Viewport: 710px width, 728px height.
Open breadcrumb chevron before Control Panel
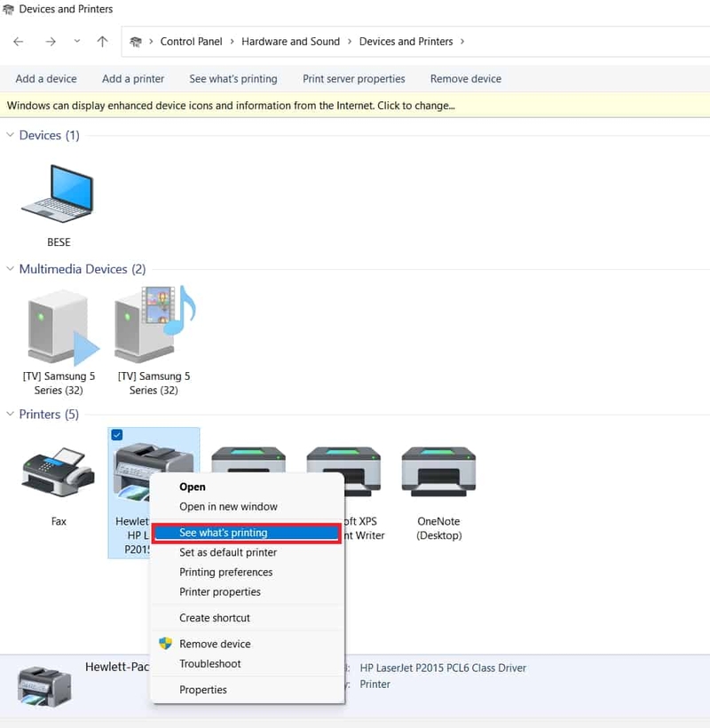151,42
